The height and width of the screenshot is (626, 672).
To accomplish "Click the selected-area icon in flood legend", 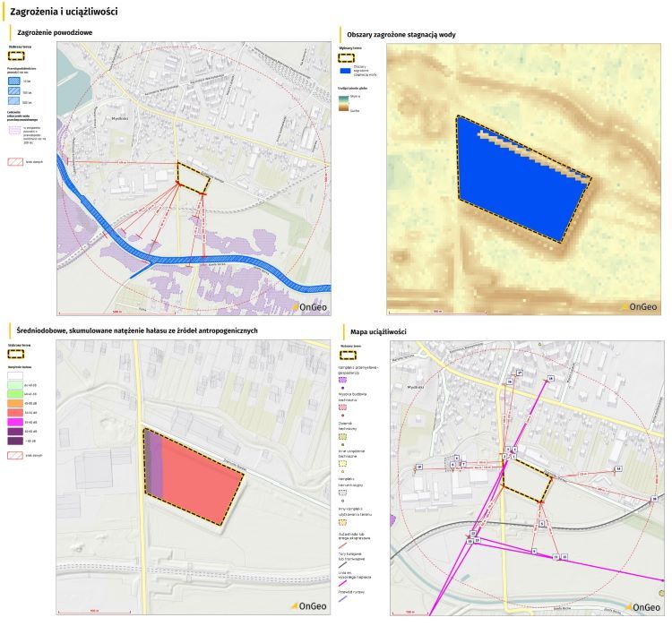I will pyautogui.click(x=18, y=55).
